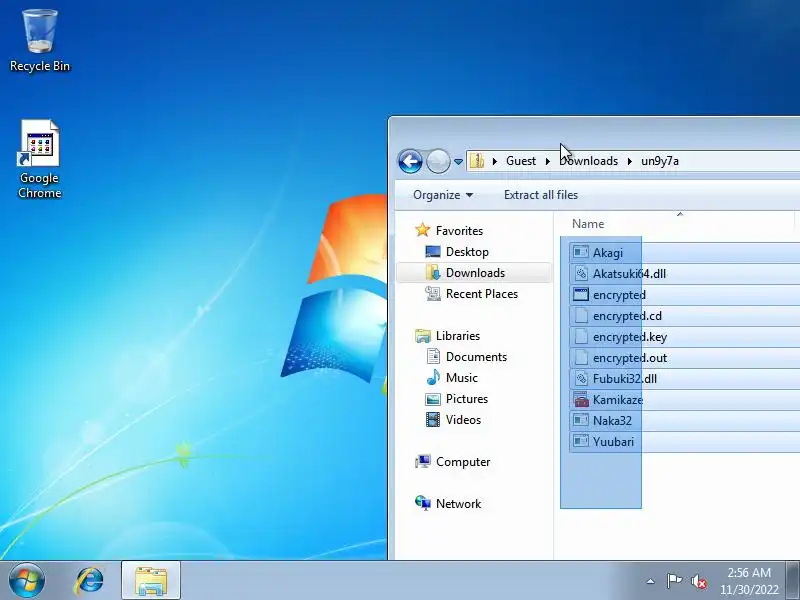Open Downloads in the navigation pane

tap(475, 272)
